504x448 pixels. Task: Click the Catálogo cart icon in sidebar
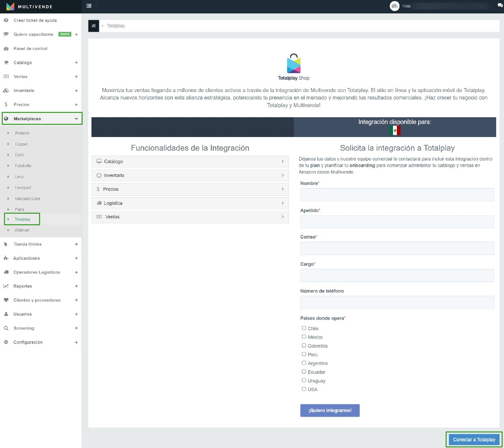coord(6,62)
